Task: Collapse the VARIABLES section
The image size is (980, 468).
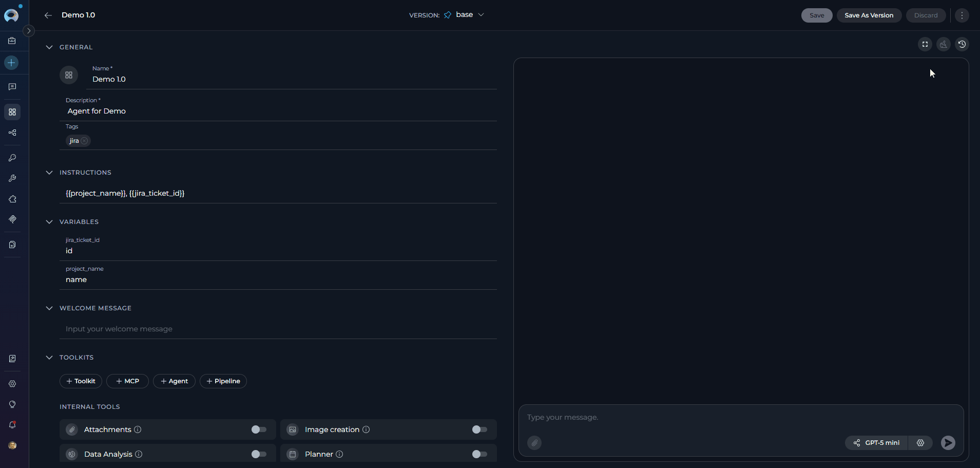Action: coord(49,221)
